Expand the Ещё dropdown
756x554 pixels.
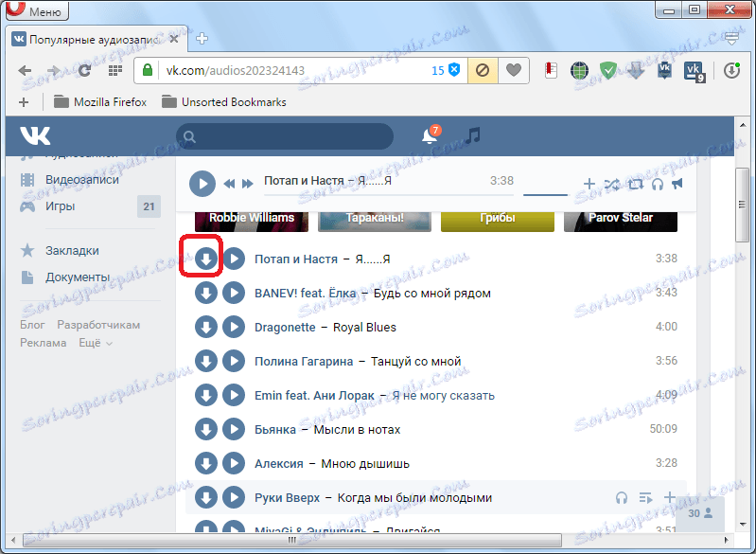click(96, 343)
